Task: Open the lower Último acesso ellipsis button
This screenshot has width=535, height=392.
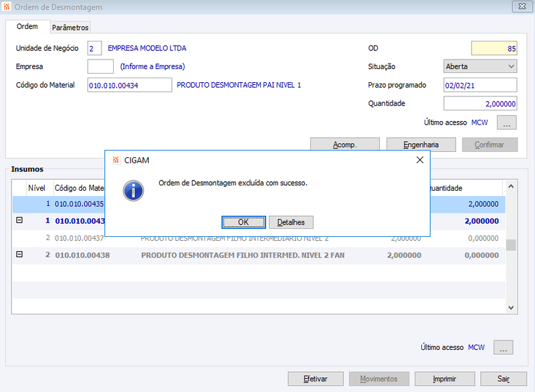Action: [504, 347]
